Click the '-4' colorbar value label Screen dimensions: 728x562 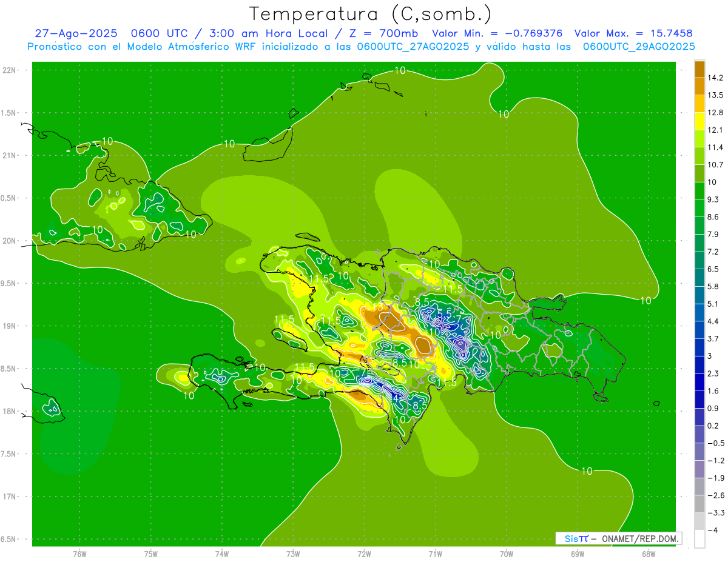(713, 530)
